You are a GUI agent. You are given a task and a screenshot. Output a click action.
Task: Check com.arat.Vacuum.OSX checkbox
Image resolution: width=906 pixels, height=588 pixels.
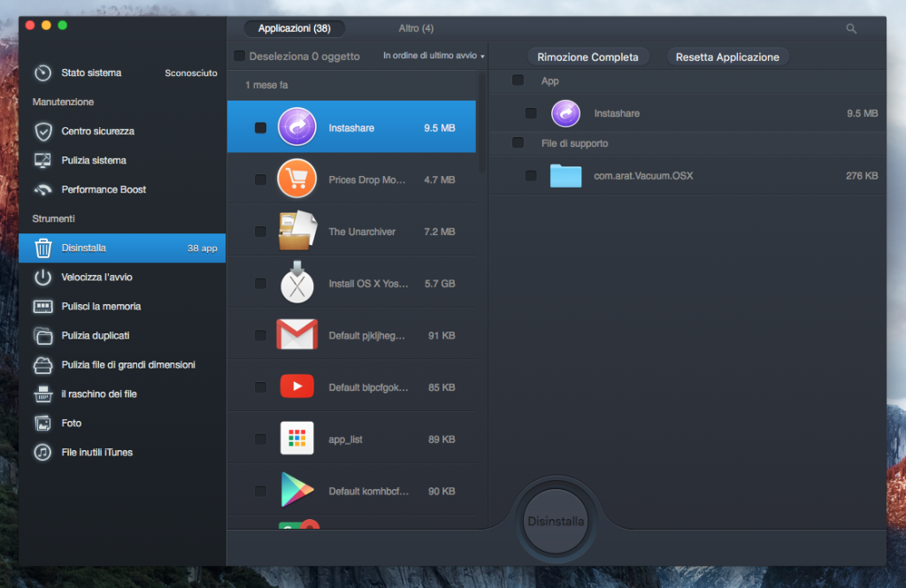coord(531,176)
